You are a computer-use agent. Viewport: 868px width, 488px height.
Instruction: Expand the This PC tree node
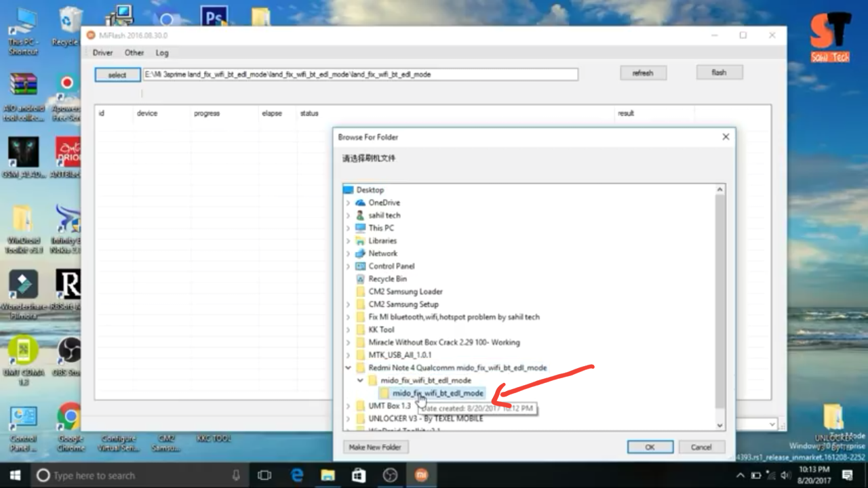(349, 228)
